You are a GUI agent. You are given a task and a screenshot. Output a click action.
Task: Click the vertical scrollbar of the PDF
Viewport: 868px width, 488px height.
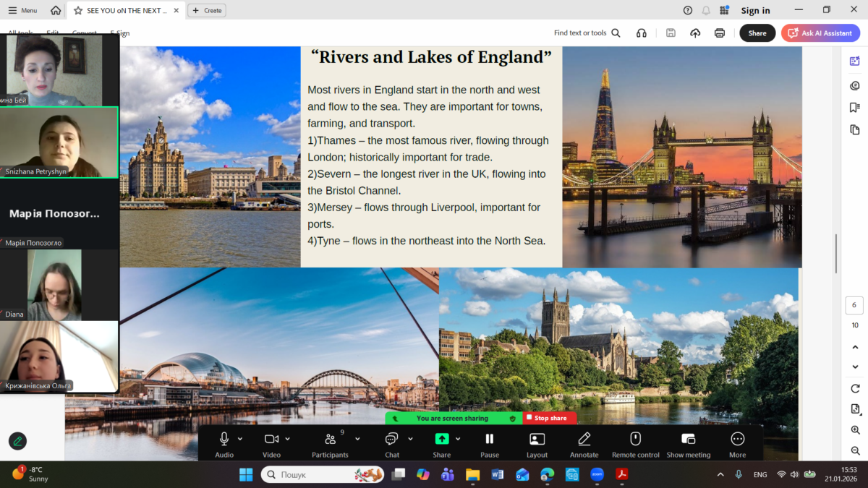click(x=836, y=253)
